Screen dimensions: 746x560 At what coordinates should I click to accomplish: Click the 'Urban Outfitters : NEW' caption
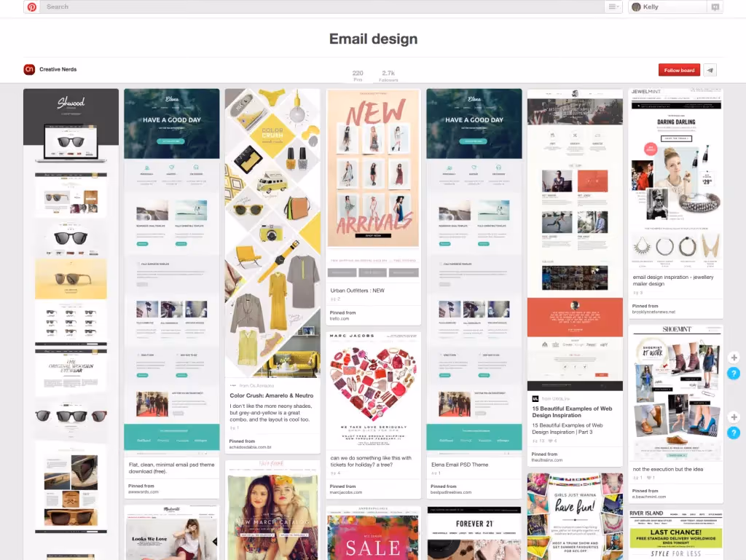pos(357,291)
